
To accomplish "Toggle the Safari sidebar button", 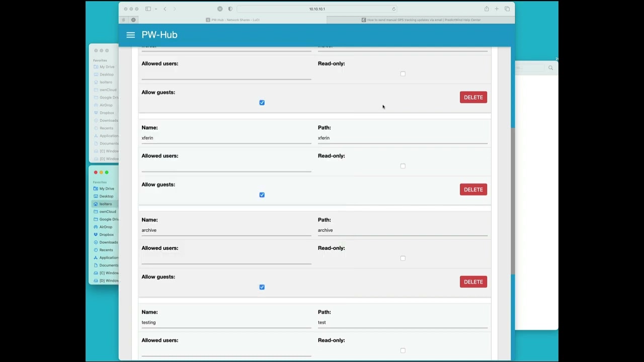I will coord(148,9).
